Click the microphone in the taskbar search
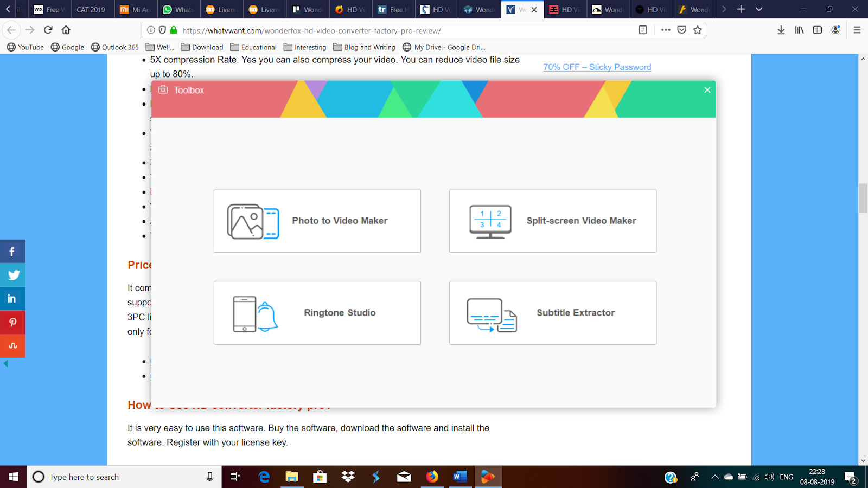 pyautogui.click(x=210, y=477)
